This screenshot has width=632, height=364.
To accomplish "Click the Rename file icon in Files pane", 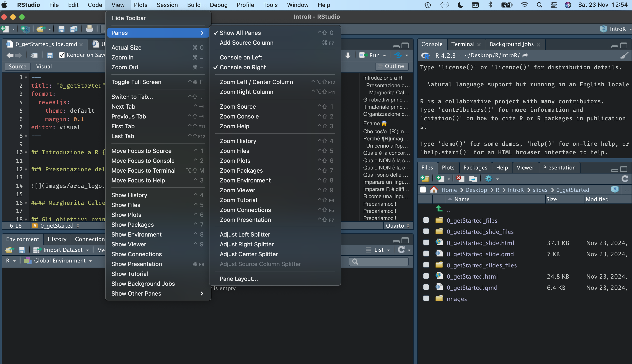I will (473, 179).
